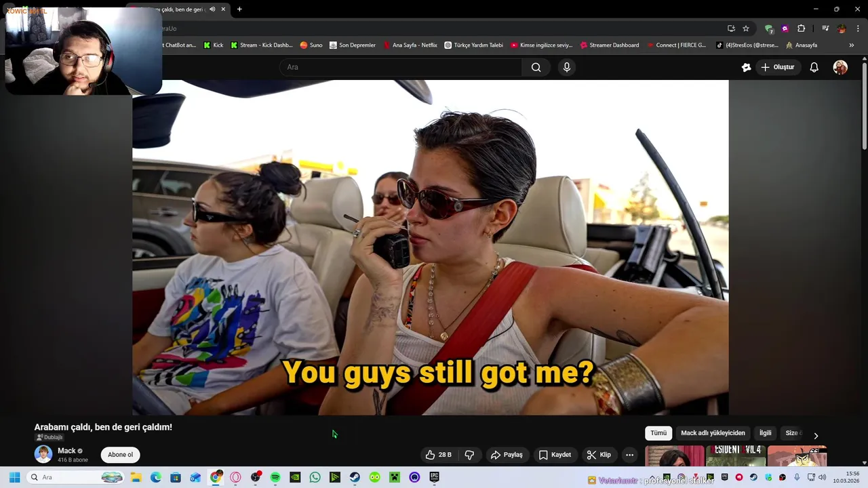Open the Türkçe Yardım Talebi bookmark
The image size is (868, 488).
coord(474,45)
